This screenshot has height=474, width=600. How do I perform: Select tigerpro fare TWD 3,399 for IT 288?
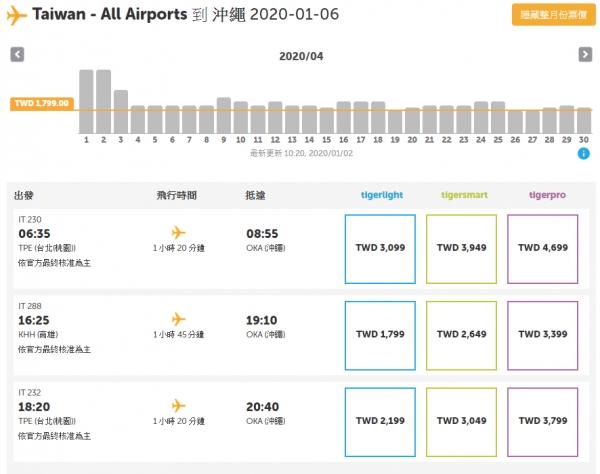click(x=543, y=335)
